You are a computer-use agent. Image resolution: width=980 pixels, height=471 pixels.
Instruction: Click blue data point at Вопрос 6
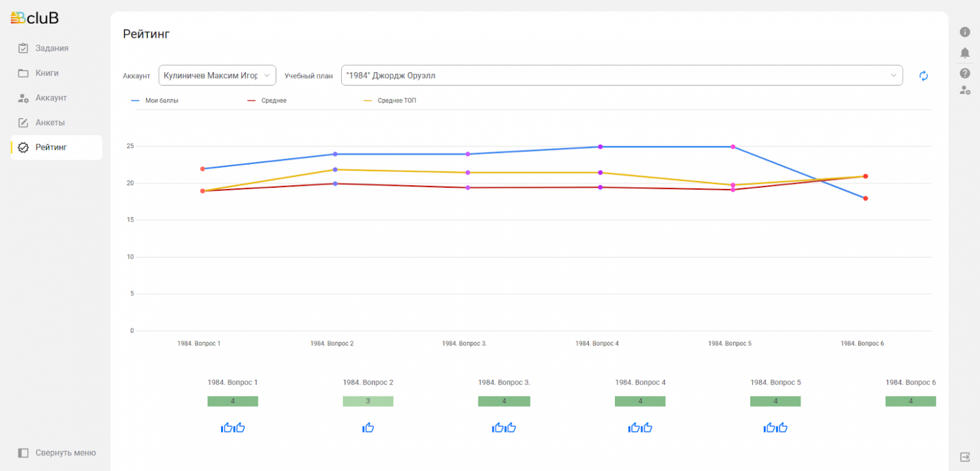[x=865, y=198]
